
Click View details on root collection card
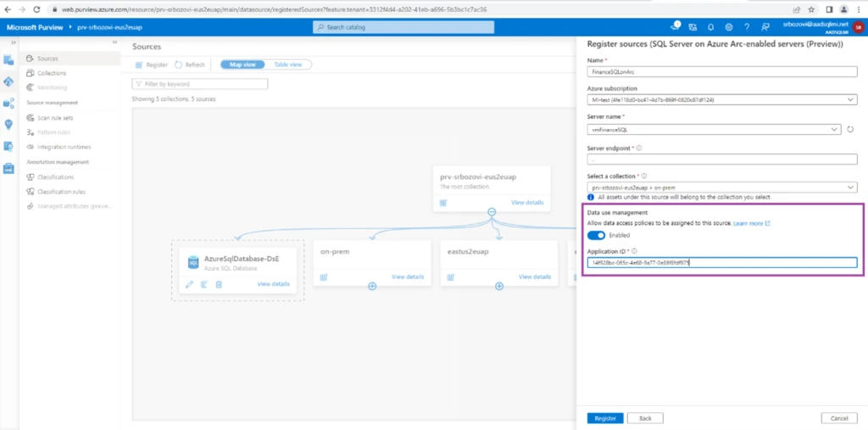pyautogui.click(x=527, y=203)
